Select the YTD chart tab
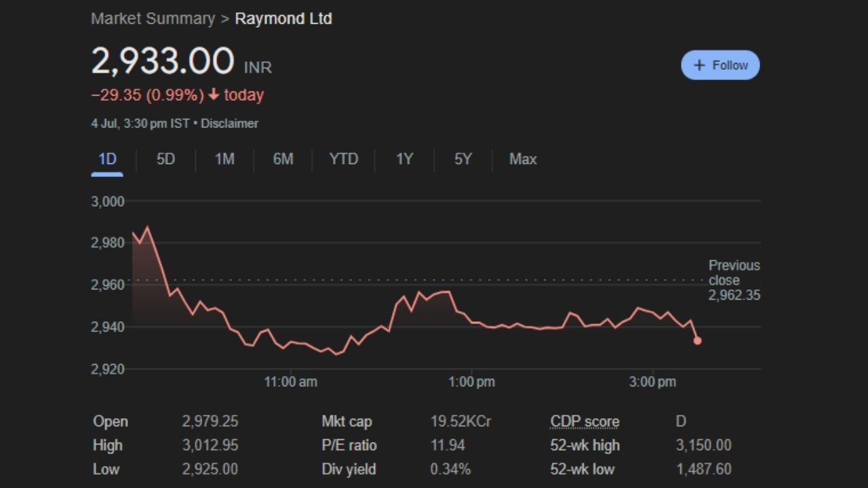This screenshot has height=488, width=868. coord(343,159)
